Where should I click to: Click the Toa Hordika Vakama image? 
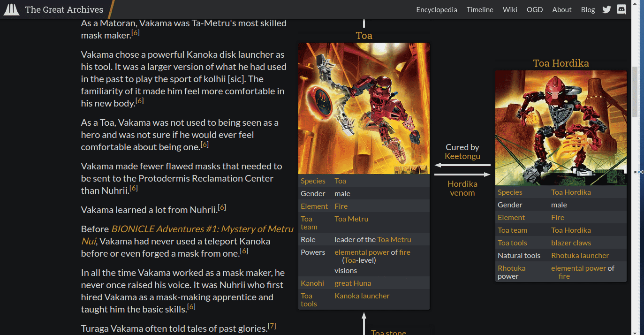(561, 128)
